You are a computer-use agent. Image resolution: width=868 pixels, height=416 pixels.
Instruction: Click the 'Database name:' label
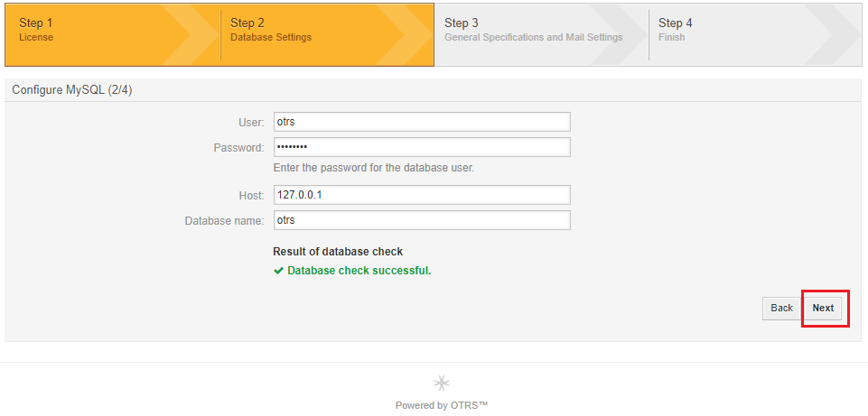[x=224, y=221]
